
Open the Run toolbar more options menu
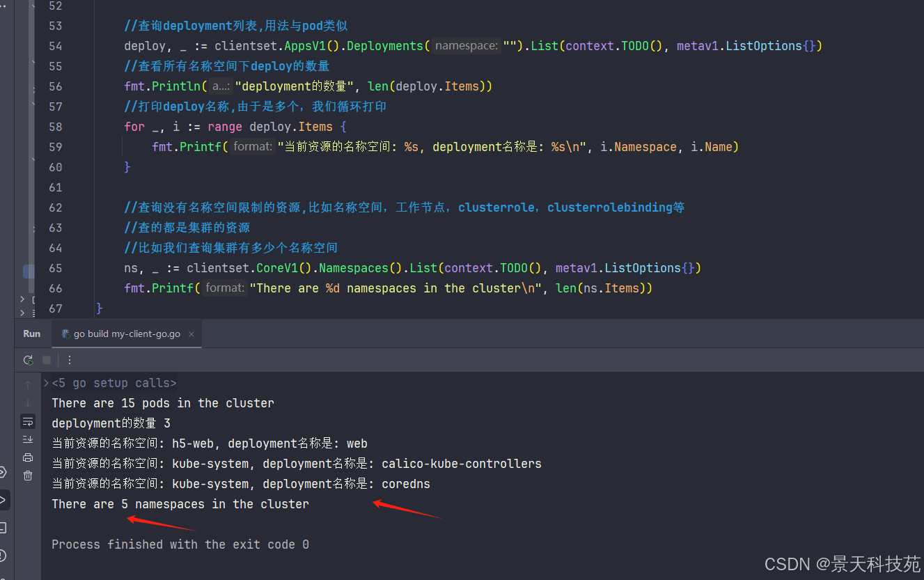pos(70,360)
